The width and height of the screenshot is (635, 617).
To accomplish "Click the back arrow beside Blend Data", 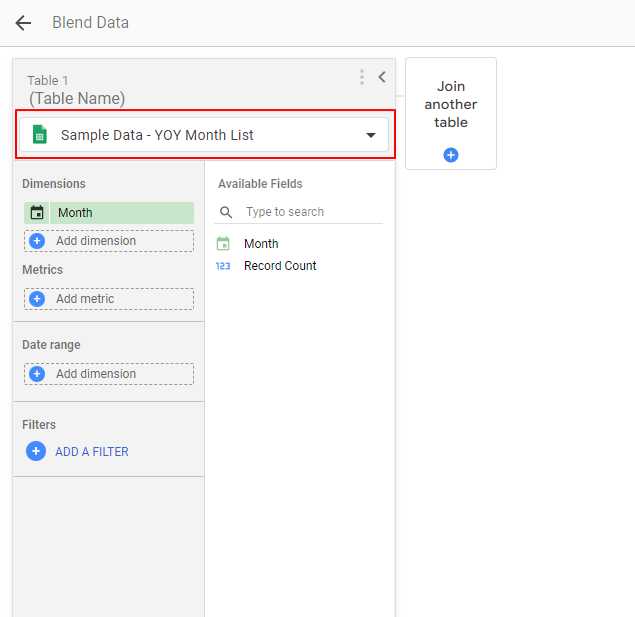I will point(23,23).
